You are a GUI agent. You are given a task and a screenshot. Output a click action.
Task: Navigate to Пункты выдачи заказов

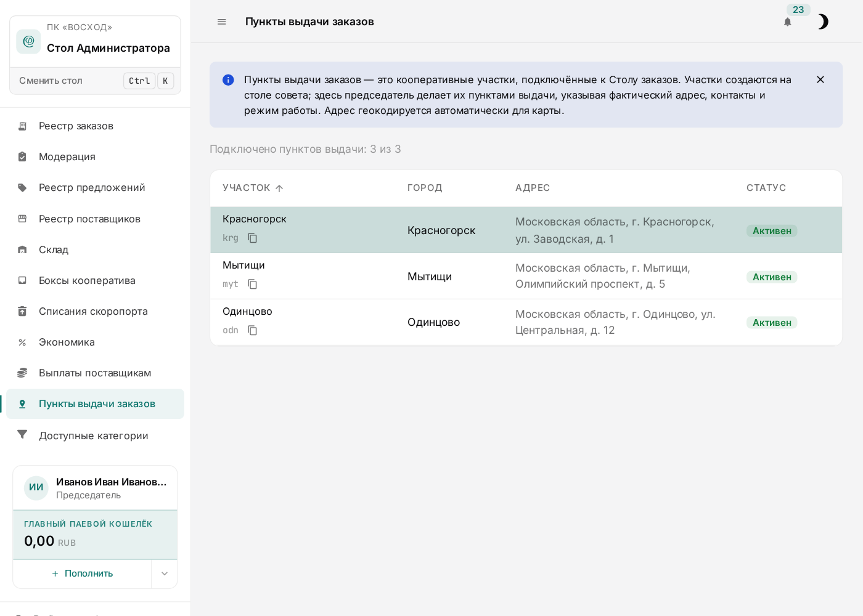click(x=95, y=404)
